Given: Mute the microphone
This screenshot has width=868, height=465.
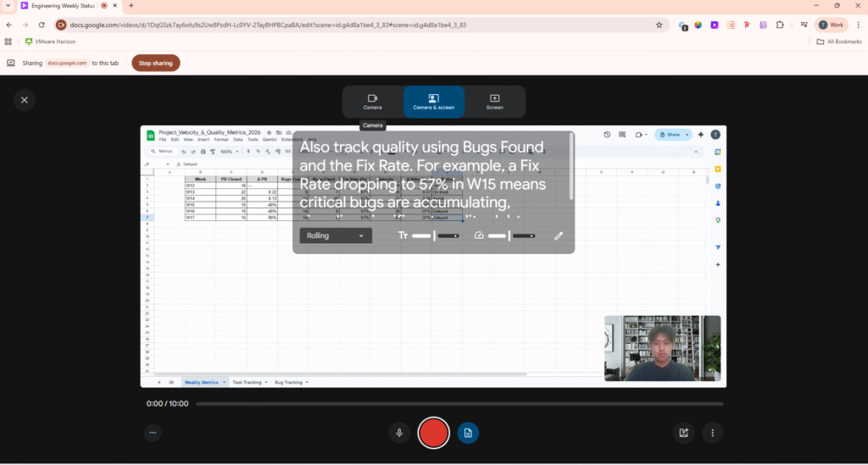Looking at the screenshot, I should coord(399,433).
